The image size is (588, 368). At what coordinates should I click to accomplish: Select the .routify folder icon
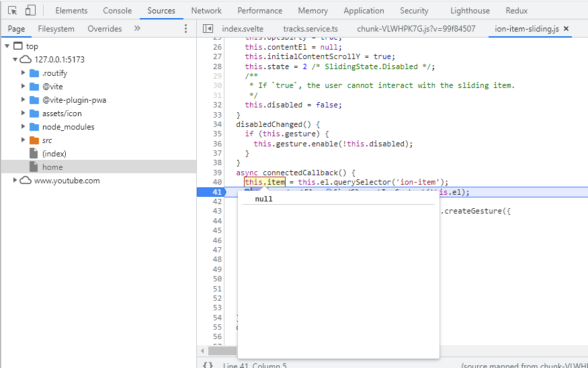coord(34,73)
